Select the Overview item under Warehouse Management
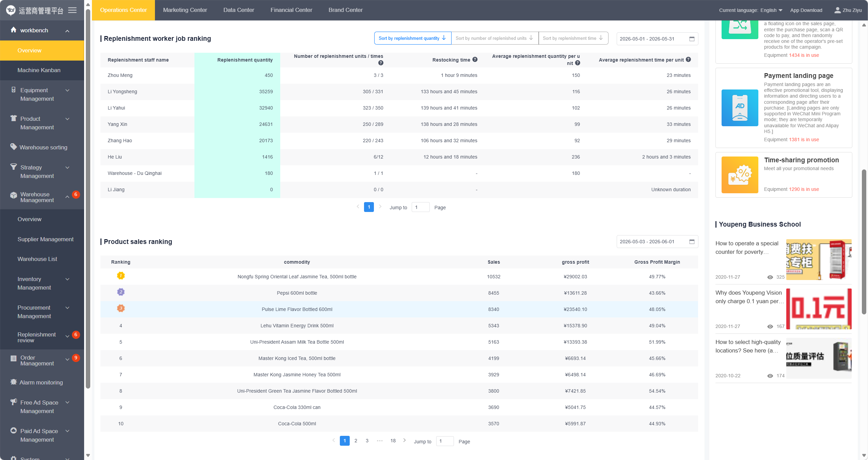 tap(42, 219)
